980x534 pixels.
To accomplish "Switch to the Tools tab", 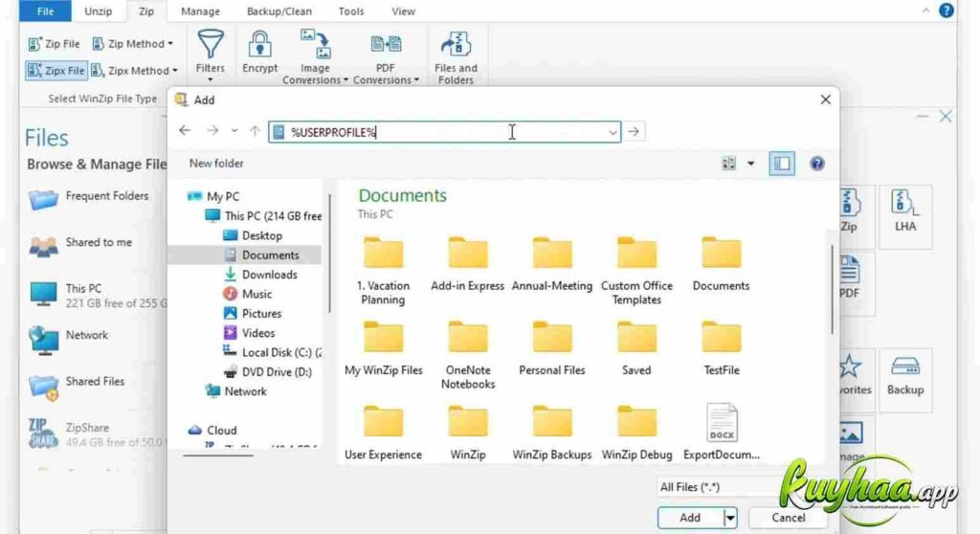I will pyautogui.click(x=350, y=11).
